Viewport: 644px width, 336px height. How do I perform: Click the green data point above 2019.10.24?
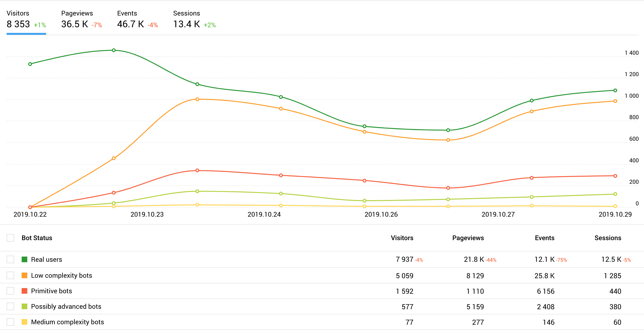281,97
